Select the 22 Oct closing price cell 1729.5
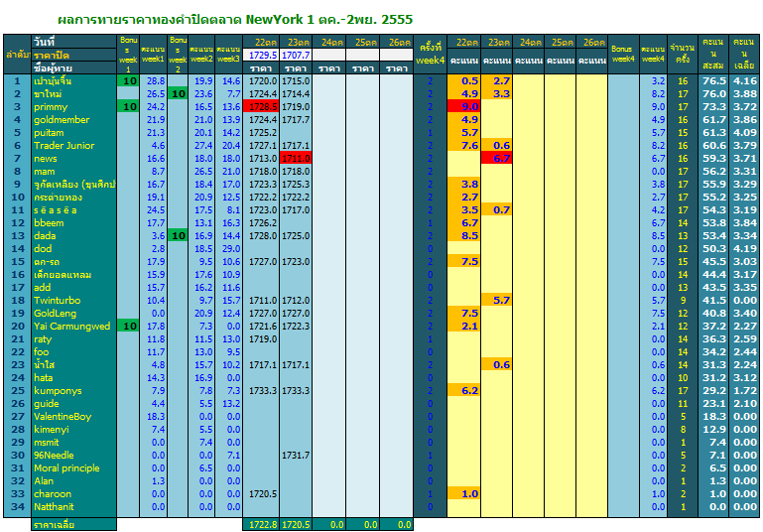Screen dimensions: 763x532 (x=261, y=55)
